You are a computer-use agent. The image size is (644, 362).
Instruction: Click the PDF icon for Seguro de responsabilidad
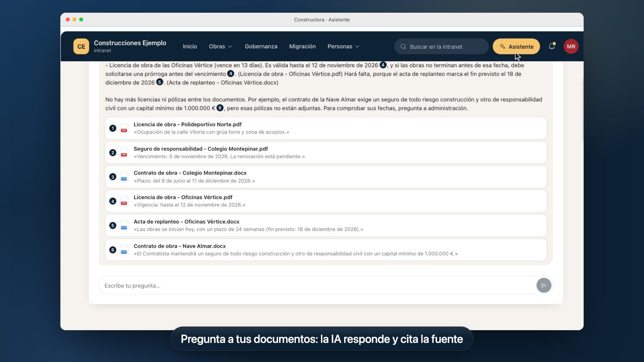click(124, 153)
